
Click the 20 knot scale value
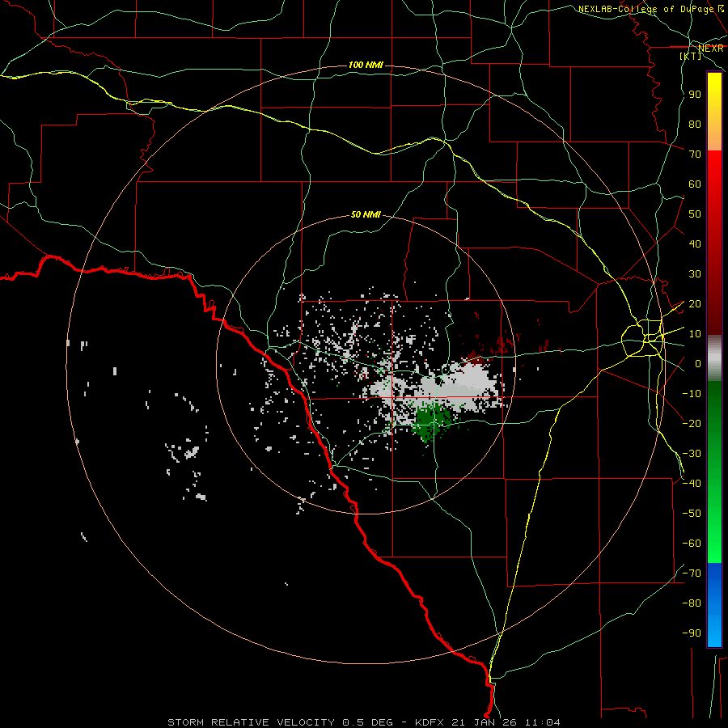[x=695, y=304]
